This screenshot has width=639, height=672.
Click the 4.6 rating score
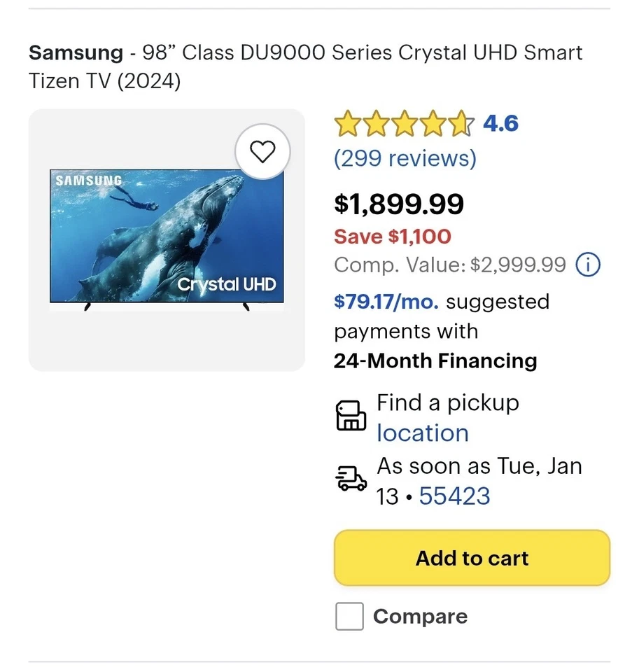[500, 124]
